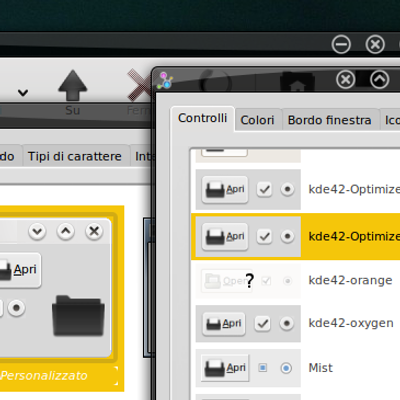The image size is (400, 400).
Task: Open the Bordo finestra tab
Action: [x=329, y=120]
